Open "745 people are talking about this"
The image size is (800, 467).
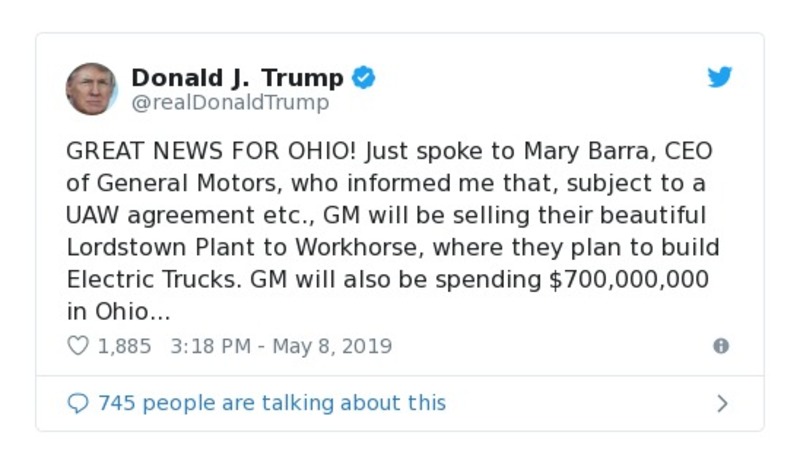[271, 403]
